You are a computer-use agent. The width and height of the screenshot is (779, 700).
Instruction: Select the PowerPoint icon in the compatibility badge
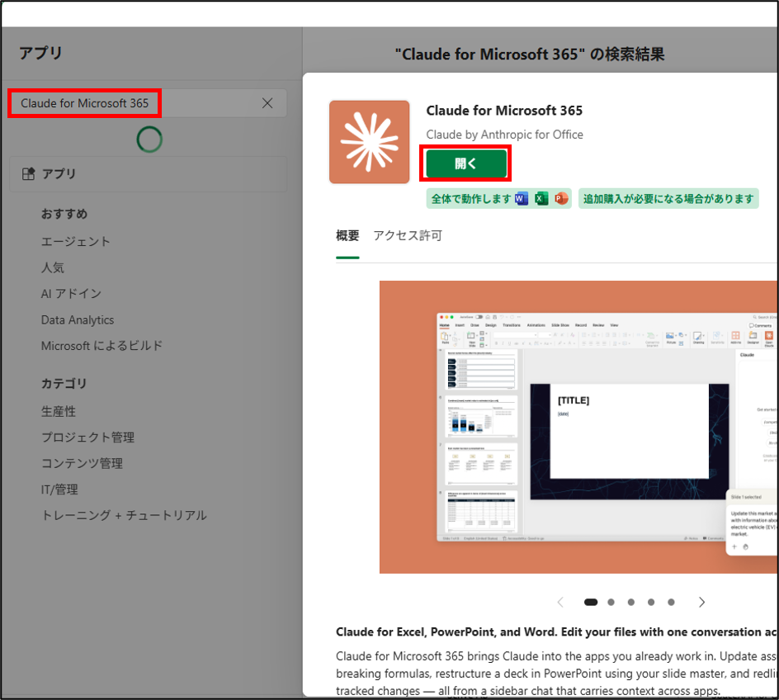tap(561, 199)
